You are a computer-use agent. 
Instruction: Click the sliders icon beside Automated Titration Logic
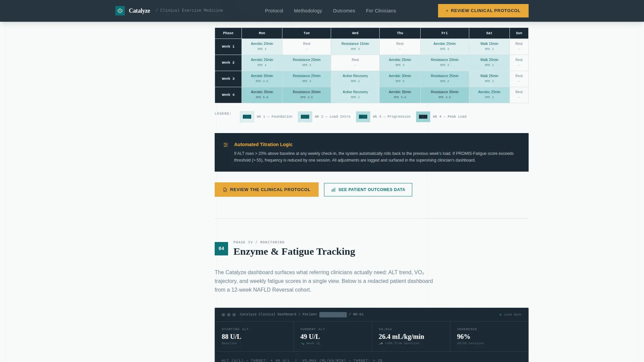(226, 145)
